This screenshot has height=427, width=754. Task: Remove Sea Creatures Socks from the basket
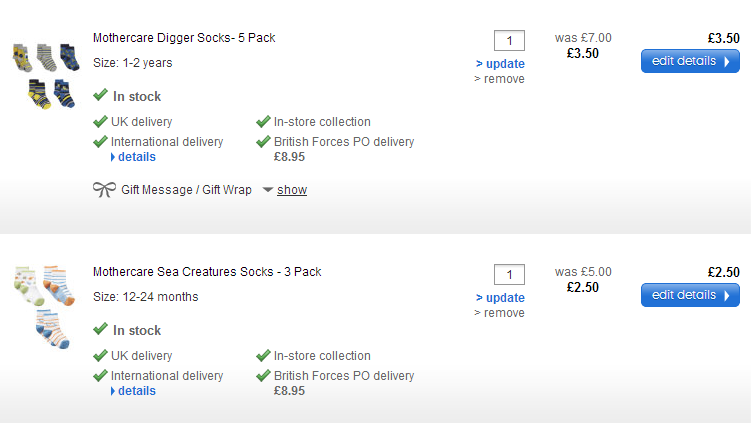[x=499, y=313]
